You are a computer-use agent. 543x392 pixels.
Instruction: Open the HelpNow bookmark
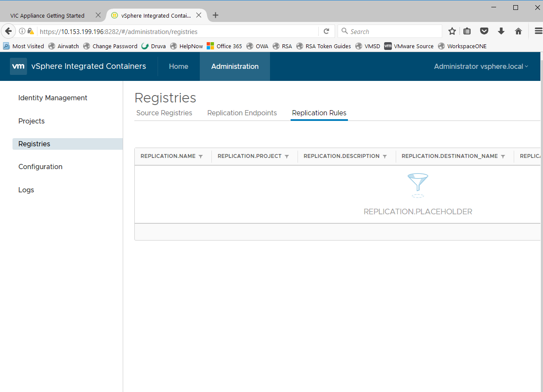point(186,46)
